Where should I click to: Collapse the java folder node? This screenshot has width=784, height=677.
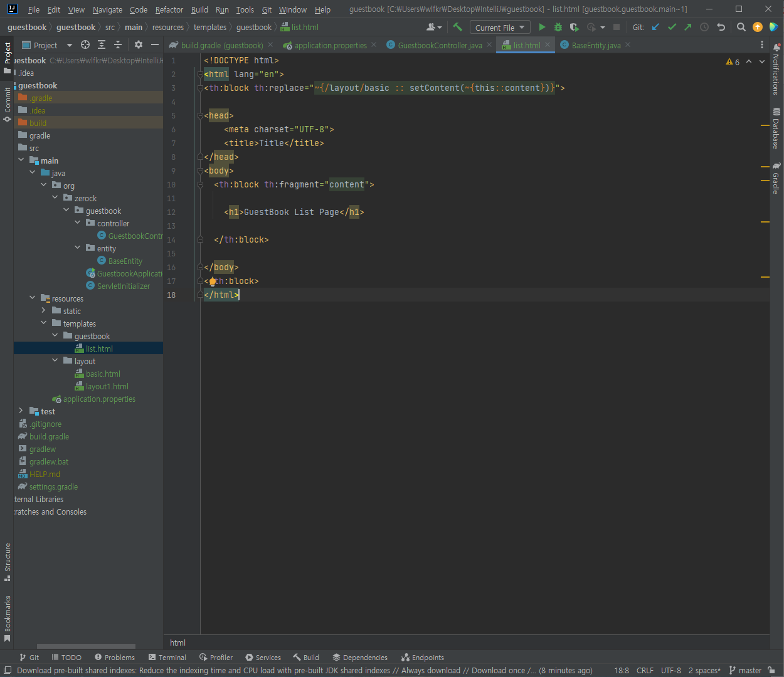[33, 173]
